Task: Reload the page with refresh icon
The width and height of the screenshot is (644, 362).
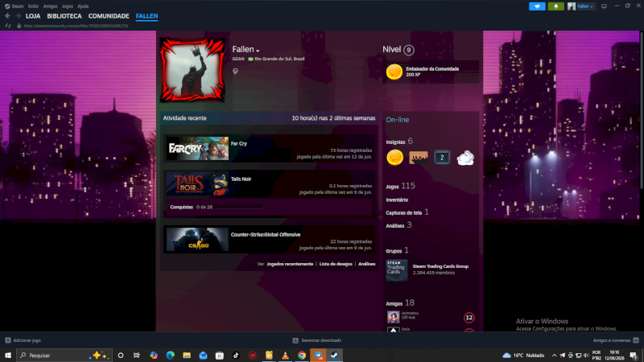Action: [8, 26]
